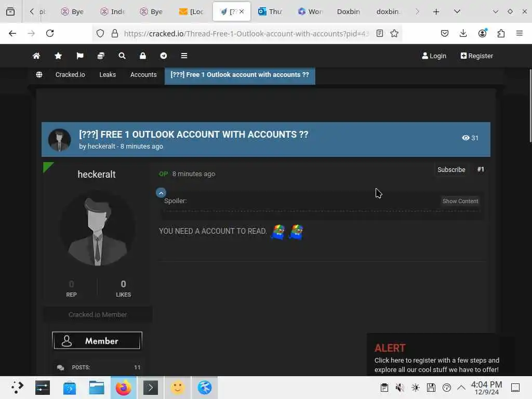This screenshot has width=532, height=399.
Task: Click Subscribe on the post
Action: coord(451,170)
